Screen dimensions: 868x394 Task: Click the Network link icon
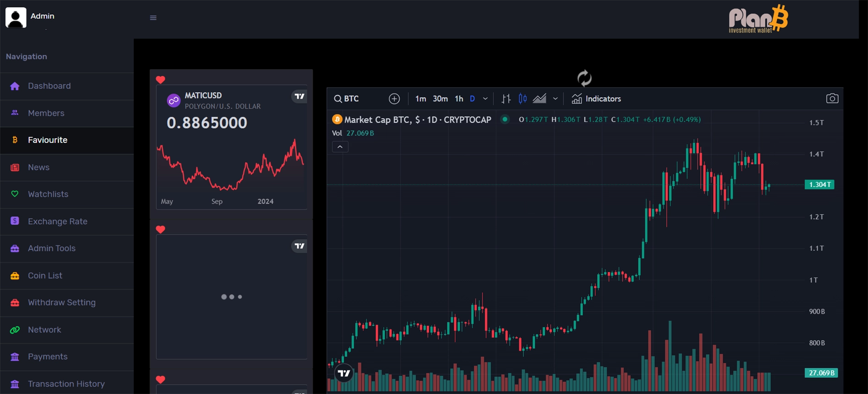pos(15,330)
